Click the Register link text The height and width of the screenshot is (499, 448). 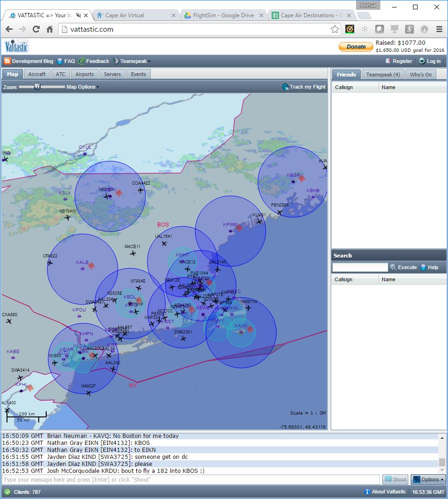click(x=402, y=61)
